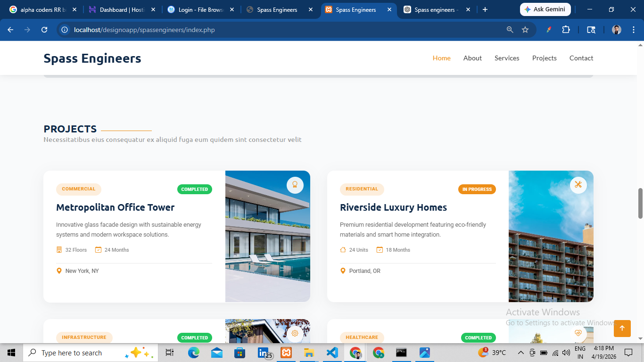Viewport: 644px width, 362px height.
Task: Navigate to Projects in the site menu
Action: 545,58
